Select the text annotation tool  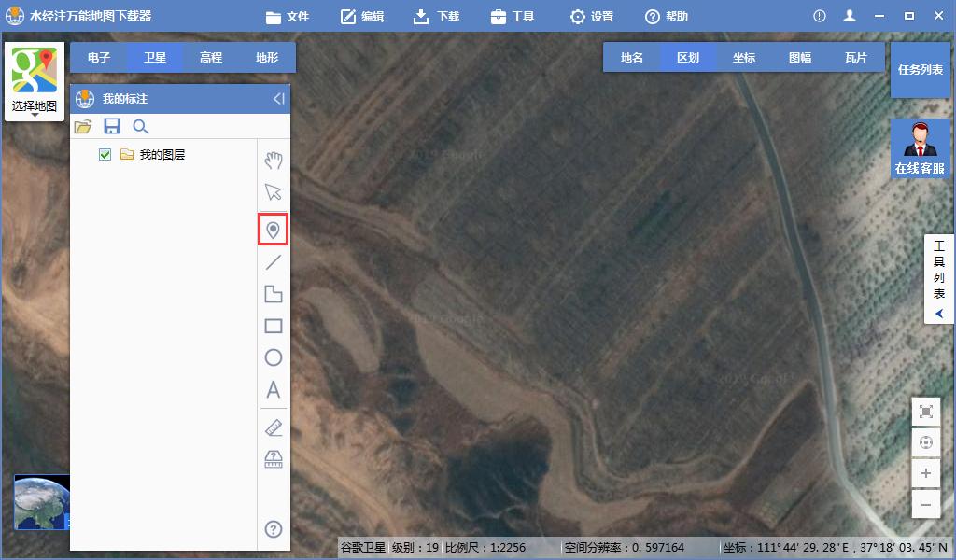[x=274, y=389]
